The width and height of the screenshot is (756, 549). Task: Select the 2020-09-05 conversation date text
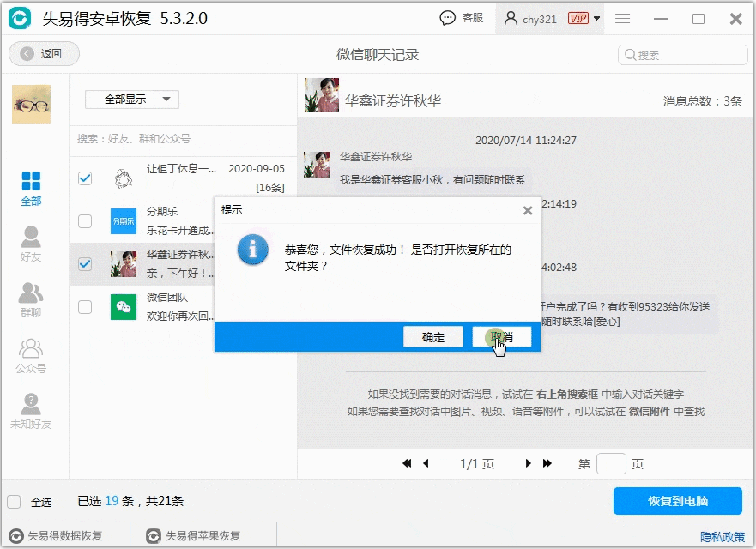257,169
